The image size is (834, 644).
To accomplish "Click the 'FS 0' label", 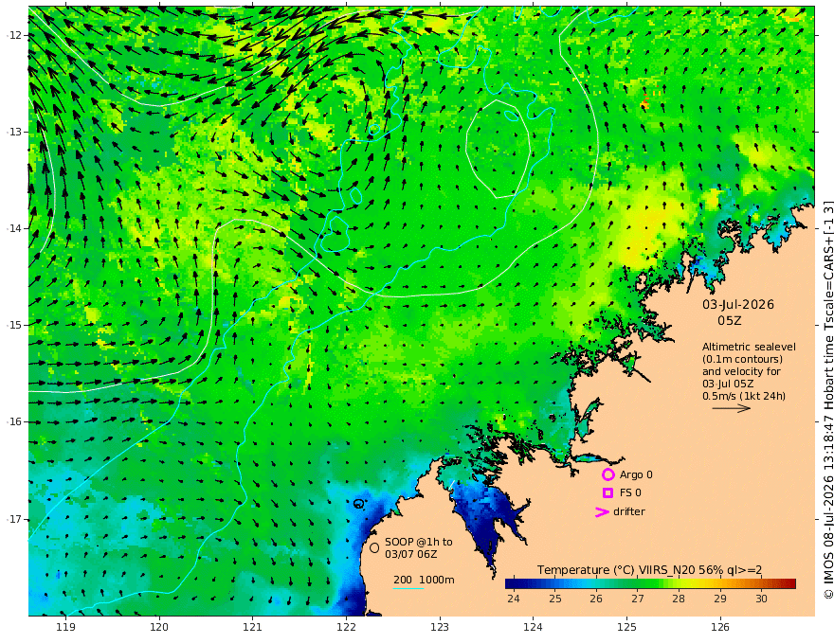I will pos(630,493).
